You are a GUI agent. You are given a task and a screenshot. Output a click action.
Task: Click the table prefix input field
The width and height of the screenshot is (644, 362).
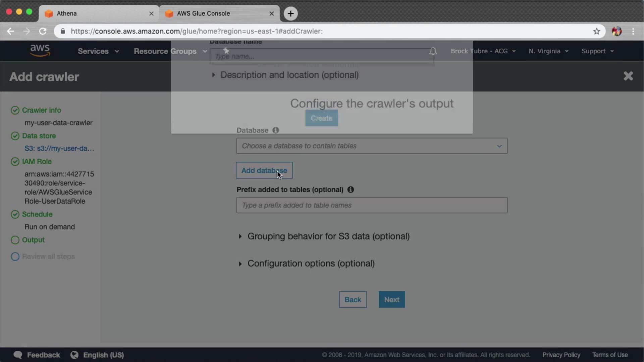372,205
